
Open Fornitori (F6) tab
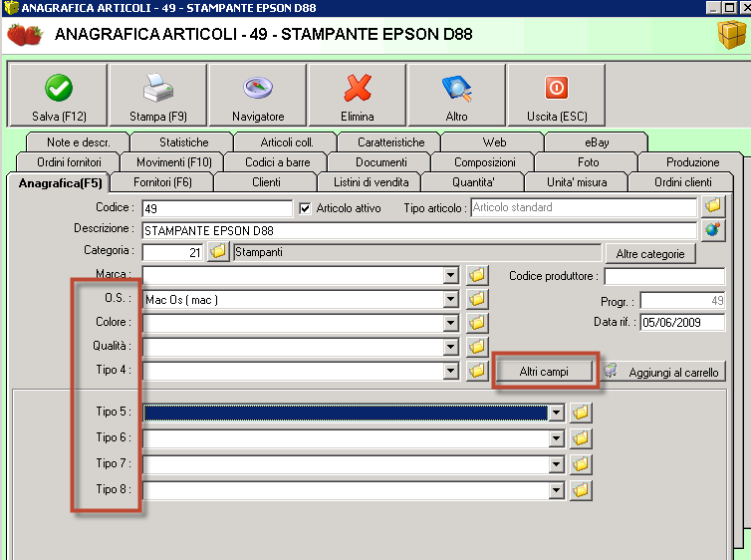(162, 182)
